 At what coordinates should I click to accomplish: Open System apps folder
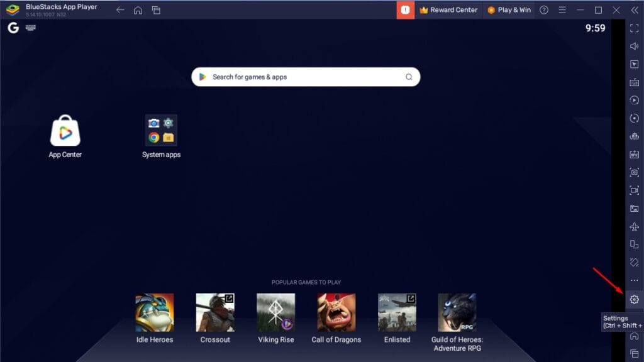point(161,136)
